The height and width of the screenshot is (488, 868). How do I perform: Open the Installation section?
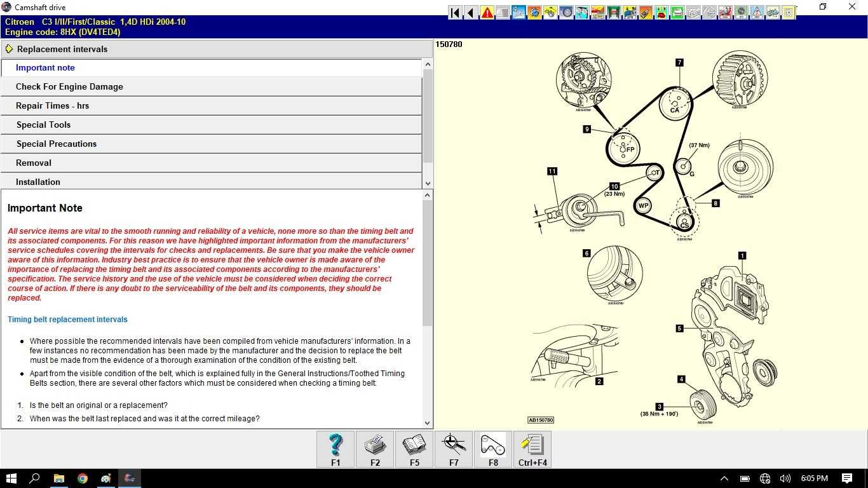211,181
